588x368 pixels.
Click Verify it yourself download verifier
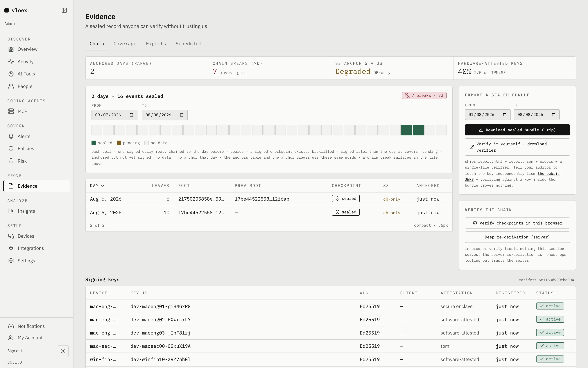pyautogui.click(x=517, y=147)
